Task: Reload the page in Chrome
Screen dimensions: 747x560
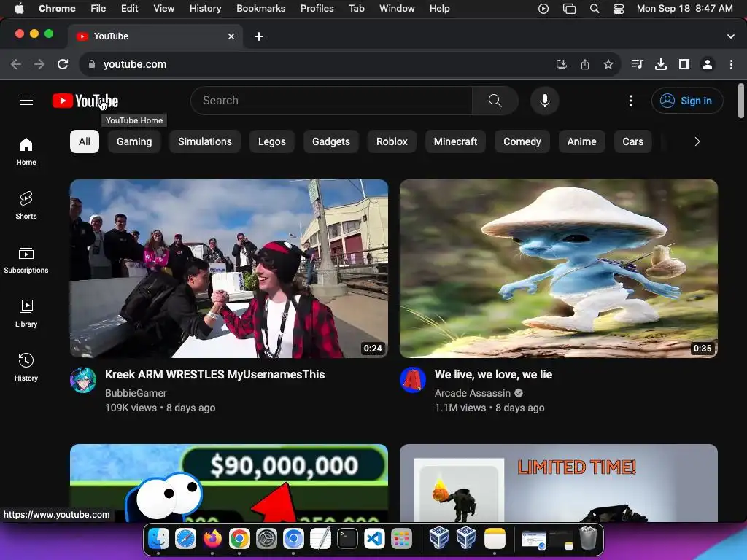Action: [x=63, y=64]
